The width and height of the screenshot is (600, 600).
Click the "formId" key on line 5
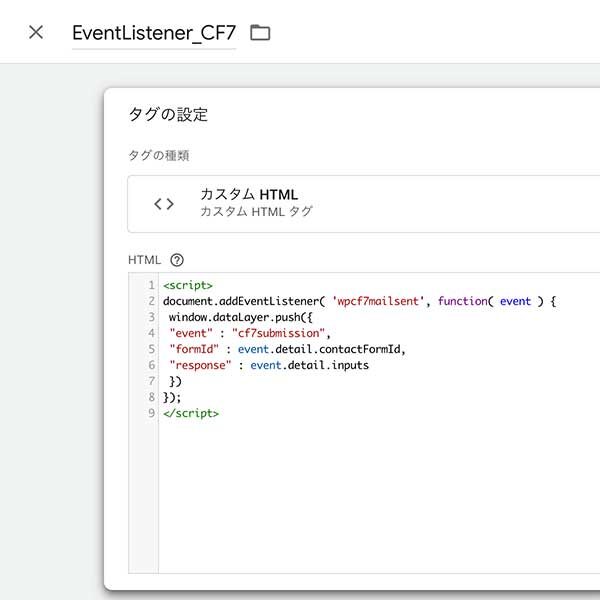click(194, 349)
